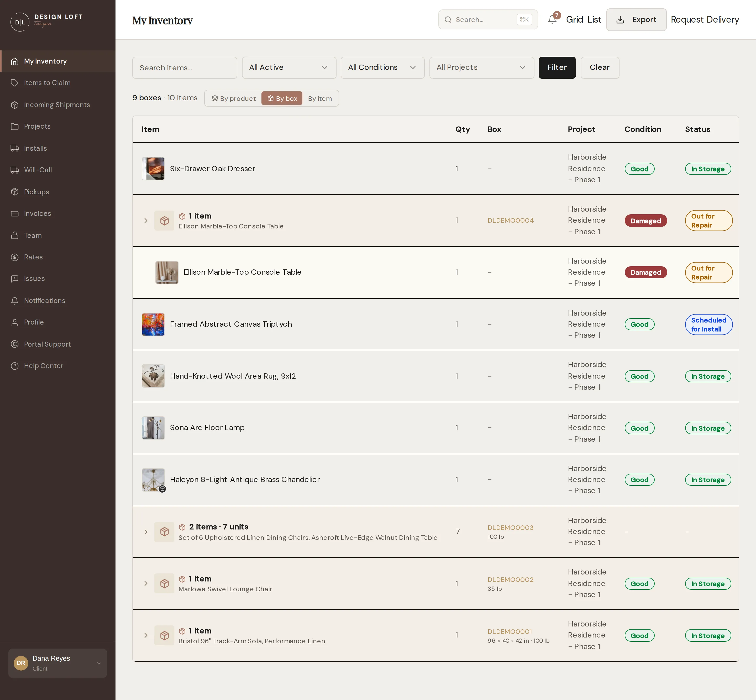756x700 pixels.
Task: Click the folder icon for Projects
Action: [x=15, y=127]
